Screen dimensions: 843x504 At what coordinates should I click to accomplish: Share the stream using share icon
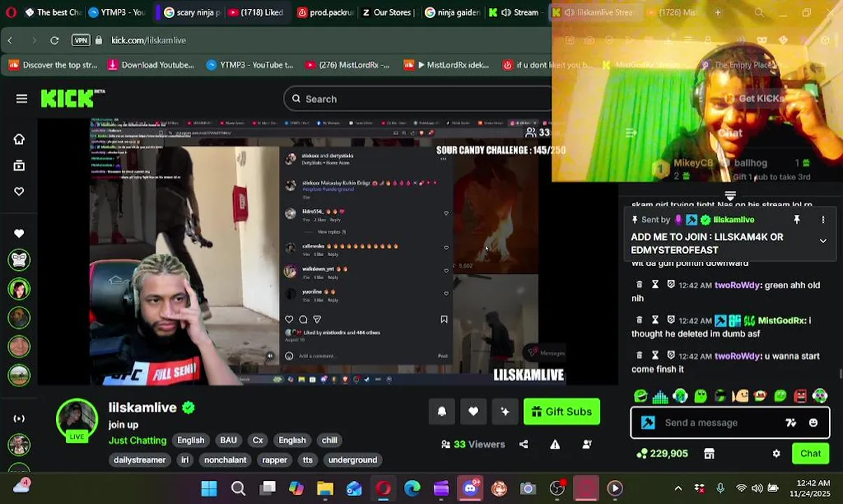(524, 444)
